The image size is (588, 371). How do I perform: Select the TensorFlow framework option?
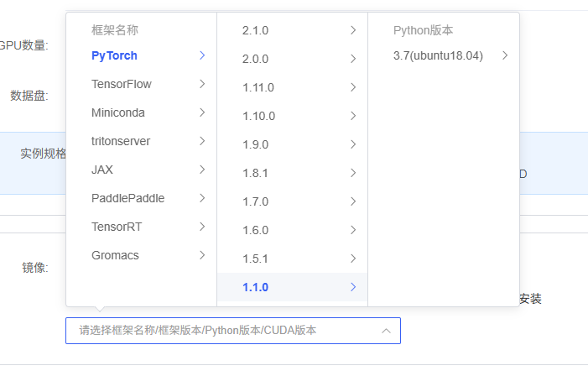coord(141,84)
